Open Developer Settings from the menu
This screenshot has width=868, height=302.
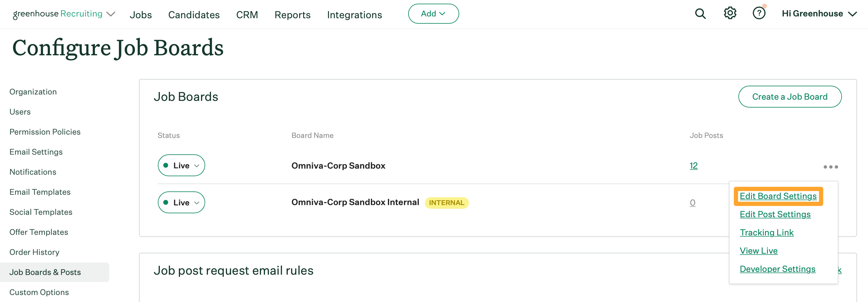pyautogui.click(x=777, y=269)
